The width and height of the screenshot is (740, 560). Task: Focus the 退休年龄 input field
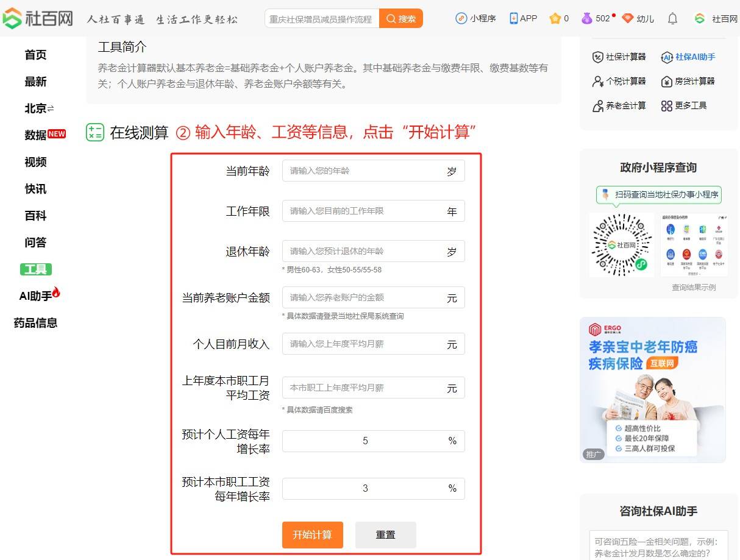tap(363, 251)
